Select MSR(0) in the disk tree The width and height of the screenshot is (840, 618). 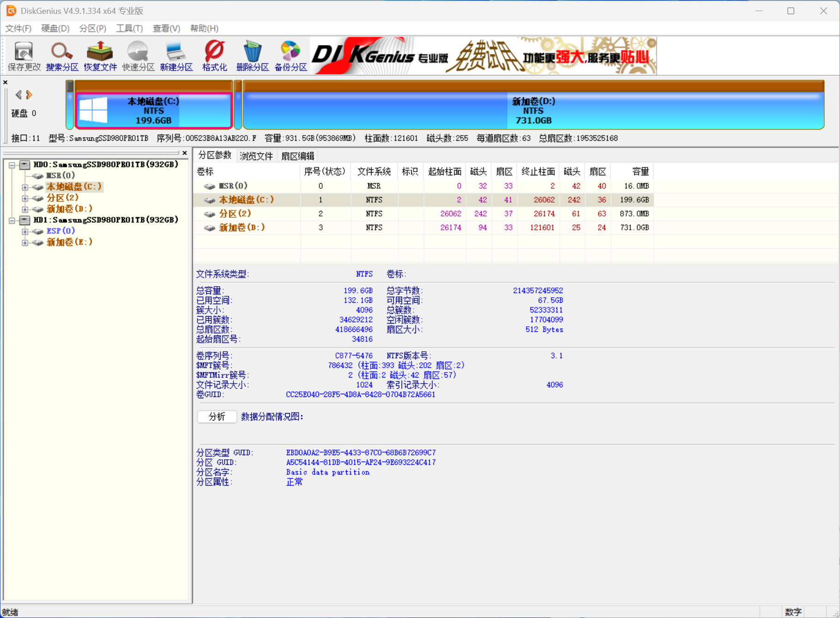60,175
